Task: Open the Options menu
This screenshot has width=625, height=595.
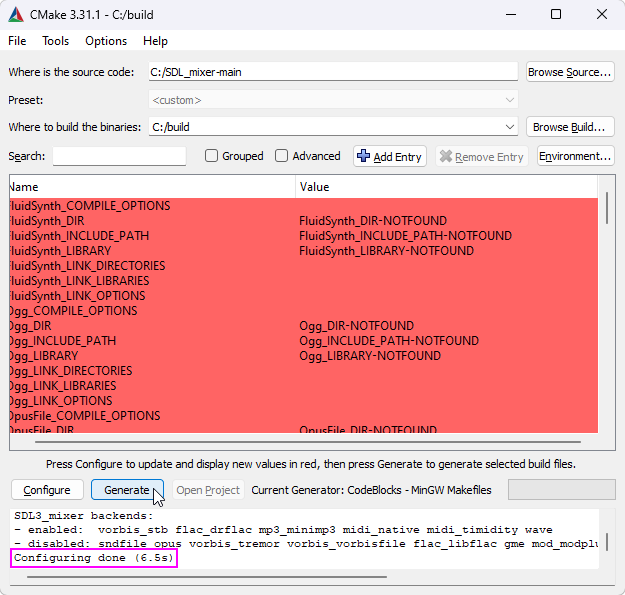Action: coord(106,41)
